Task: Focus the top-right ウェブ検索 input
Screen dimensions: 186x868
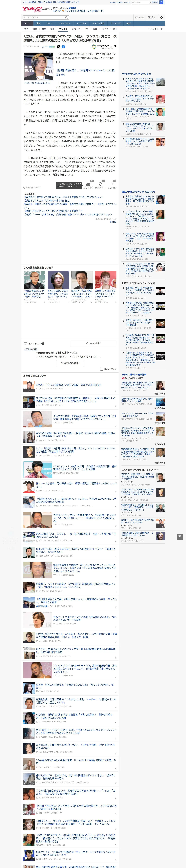Action: (140, 2)
